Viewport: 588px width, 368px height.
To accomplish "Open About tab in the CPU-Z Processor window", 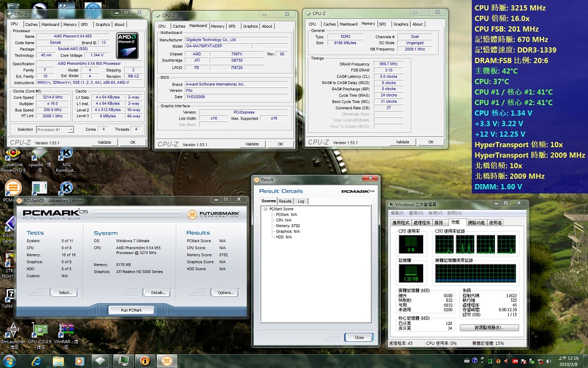I will 119,24.
